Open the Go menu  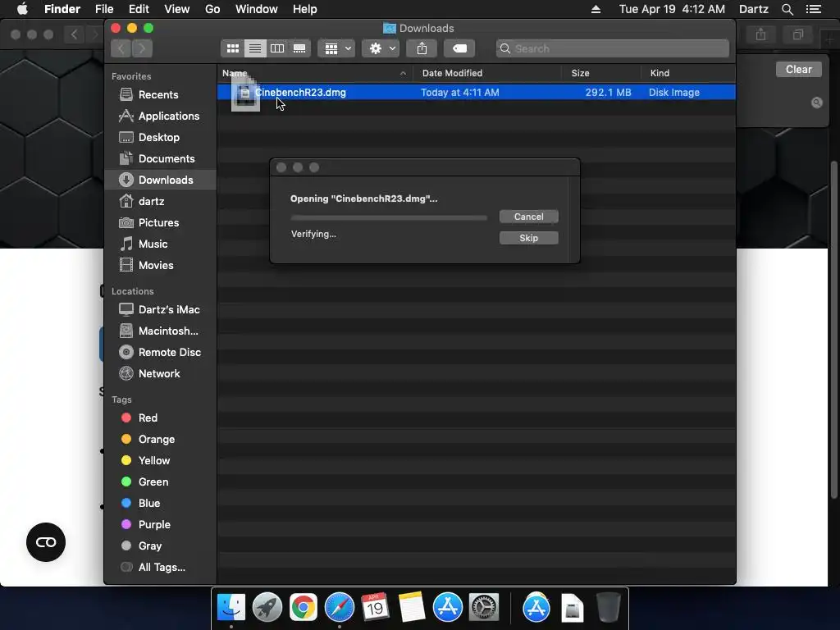[x=212, y=9]
